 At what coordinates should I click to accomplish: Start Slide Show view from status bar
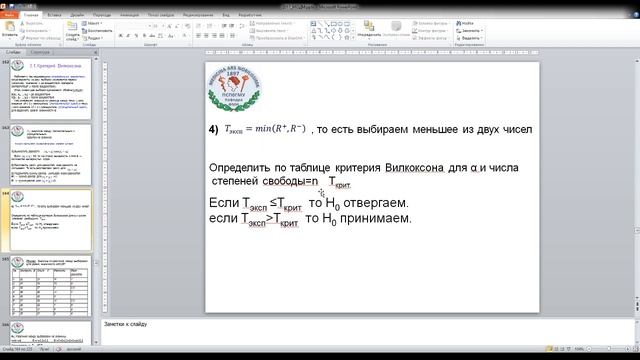[x=568, y=349]
